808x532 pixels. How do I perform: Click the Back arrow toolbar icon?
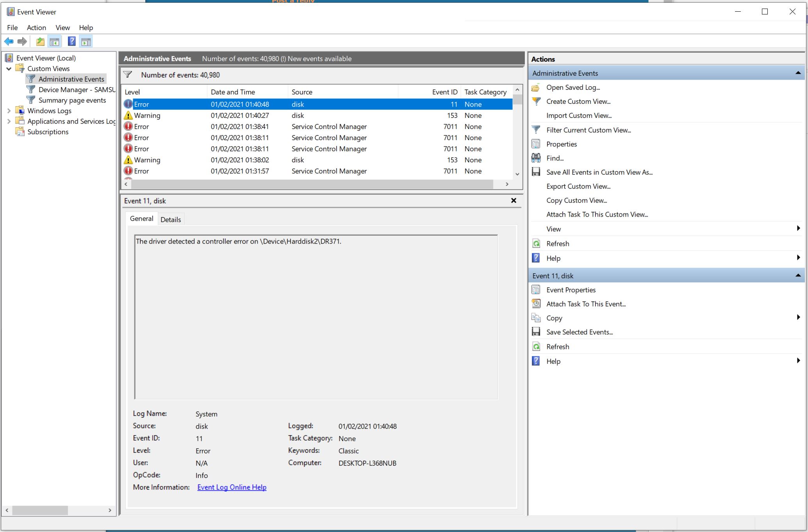tap(9, 41)
